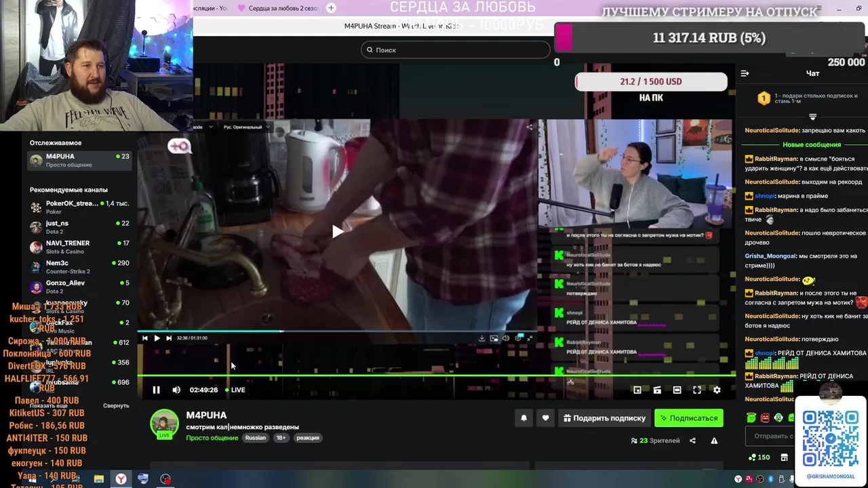Skip to next in inner video player
868x488 pixels.
click(x=169, y=338)
